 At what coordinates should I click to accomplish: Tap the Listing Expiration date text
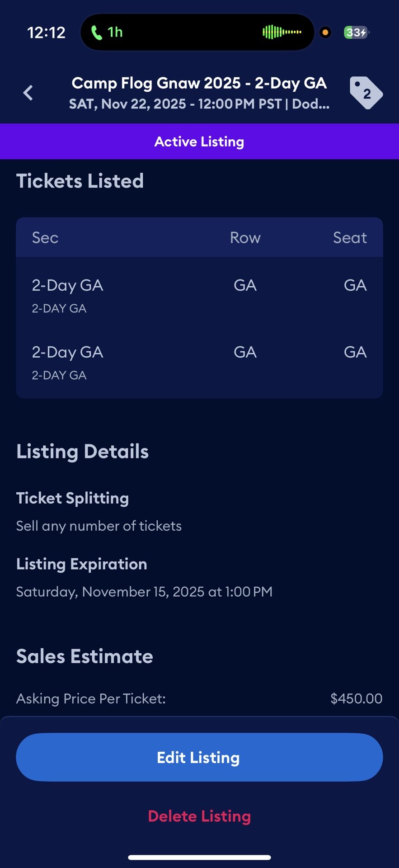[x=144, y=592]
